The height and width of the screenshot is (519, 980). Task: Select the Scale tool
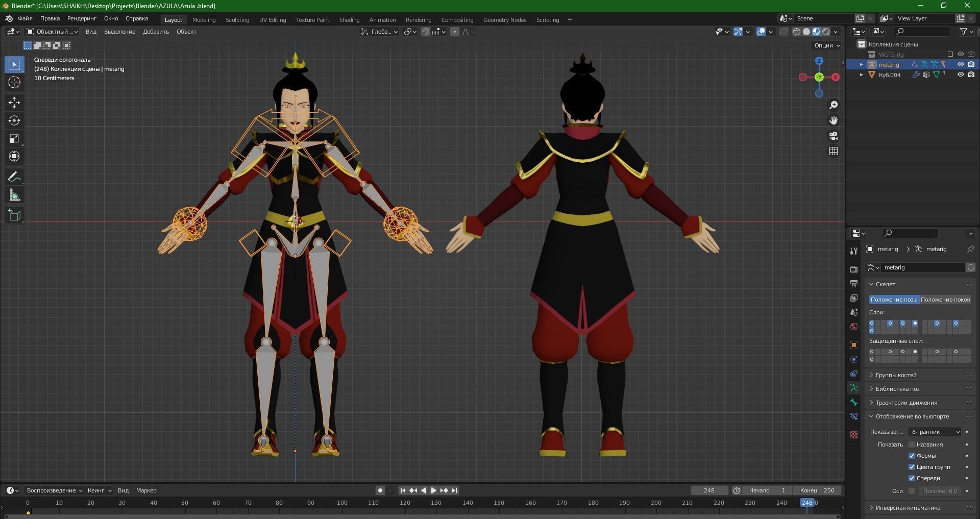click(x=14, y=138)
